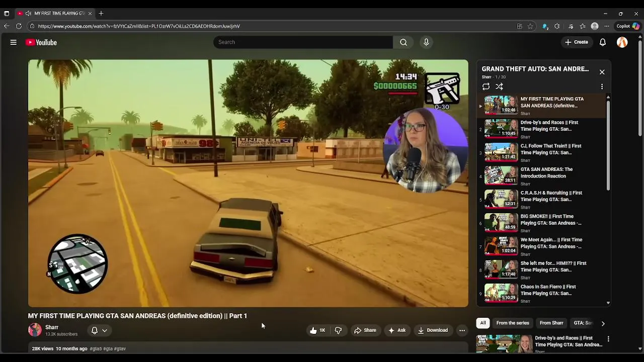Toggle shuffle playlist
Screen dimensions: 644x362
pyautogui.click(x=499, y=86)
